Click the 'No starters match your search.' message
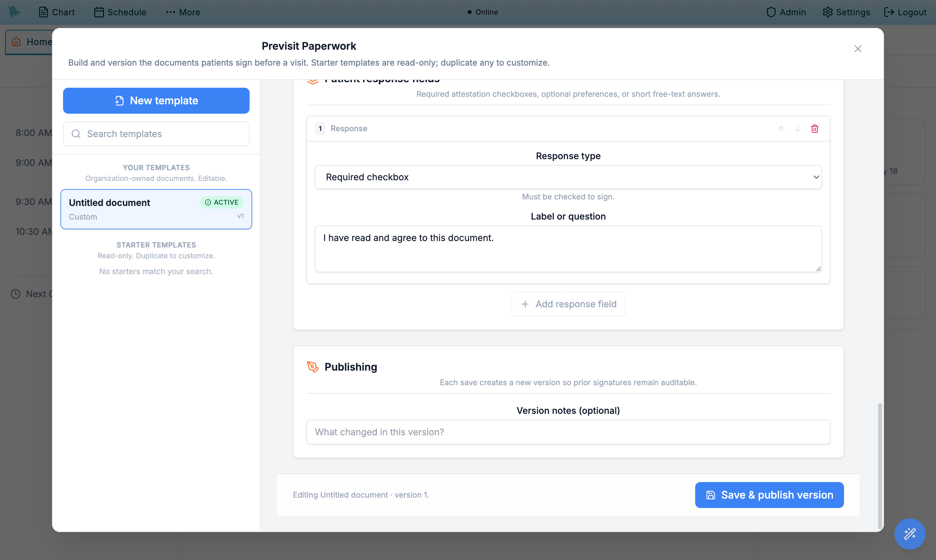This screenshot has width=936, height=560. pyautogui.click(x=156, y=271)
